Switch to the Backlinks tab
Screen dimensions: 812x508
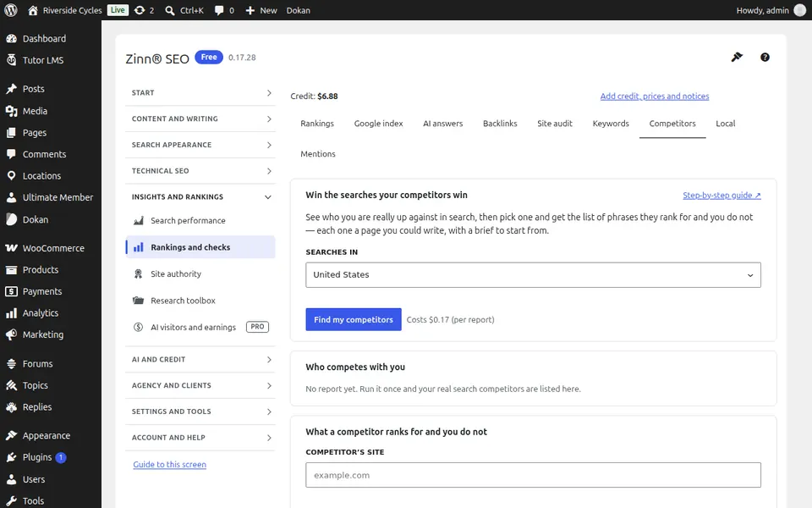(x=500, y=124)
